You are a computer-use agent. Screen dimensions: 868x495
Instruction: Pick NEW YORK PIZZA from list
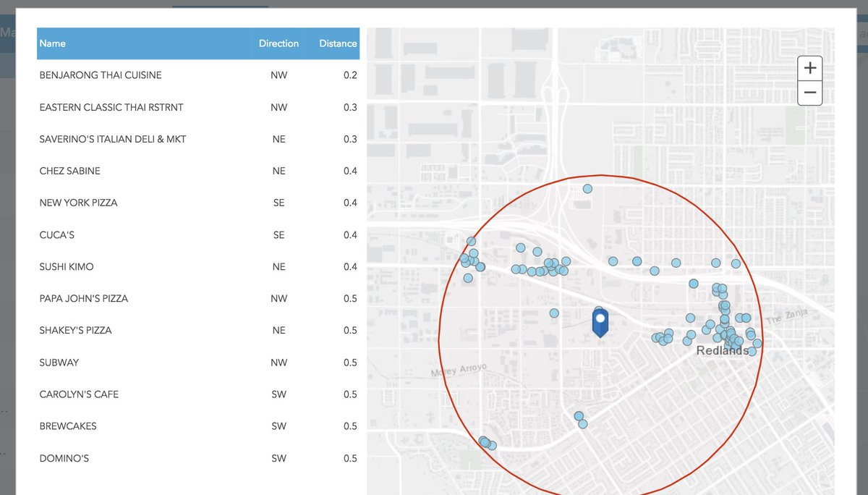click(x=198, y=203)
